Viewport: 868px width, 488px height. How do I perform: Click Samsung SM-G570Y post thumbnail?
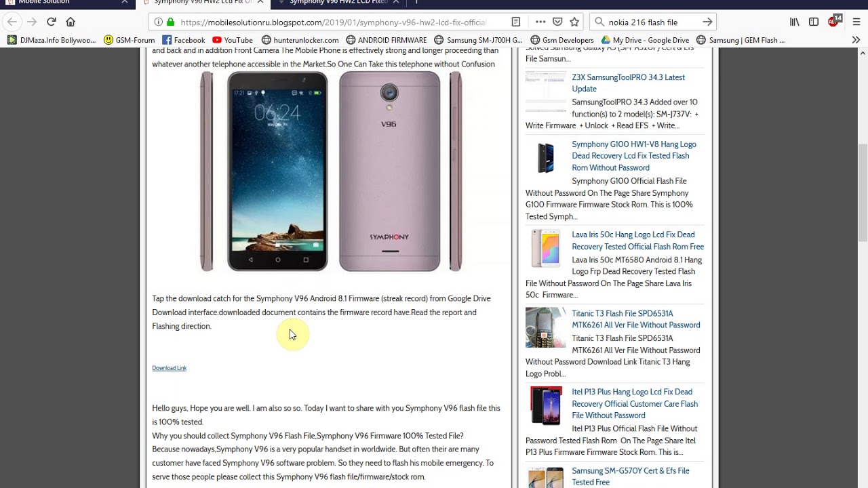point(546,478)
